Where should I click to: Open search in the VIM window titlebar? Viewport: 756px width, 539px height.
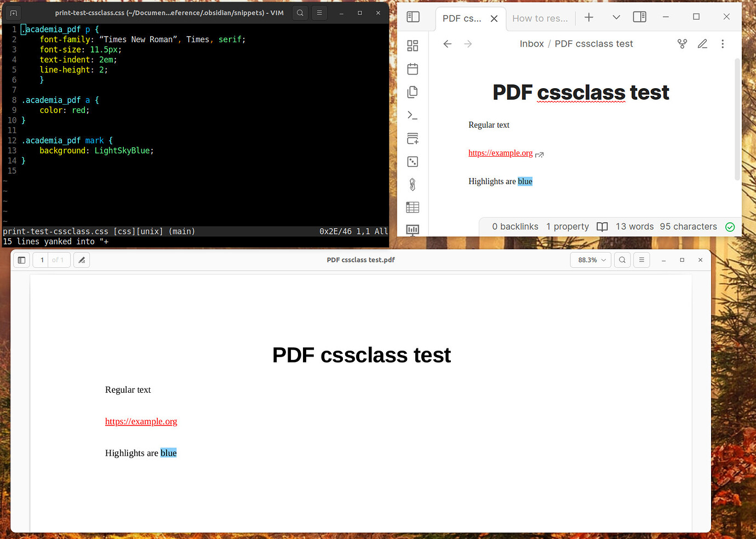(299, 12)
